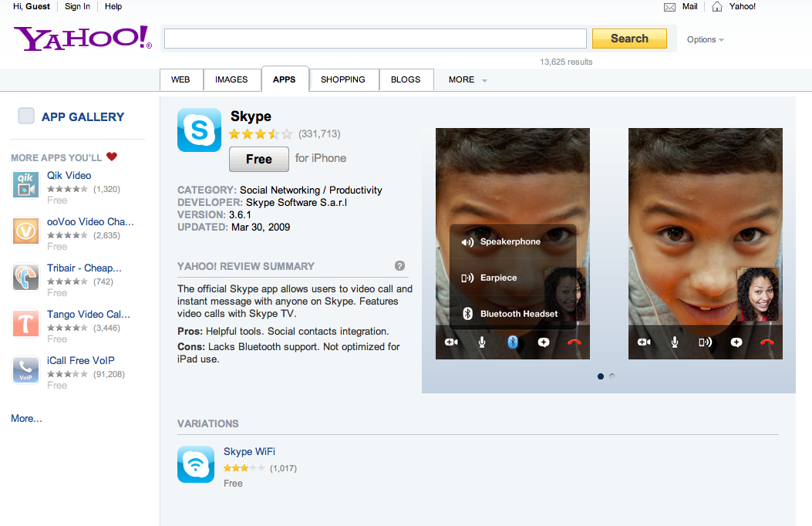Click the review summary help question mark
This screenshot has height=526, width=812.
point(399,265)
